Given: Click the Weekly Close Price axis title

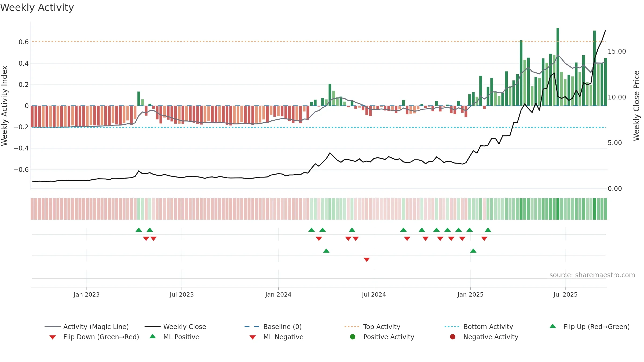Looking at the screenshot, I should coord(636,106).
